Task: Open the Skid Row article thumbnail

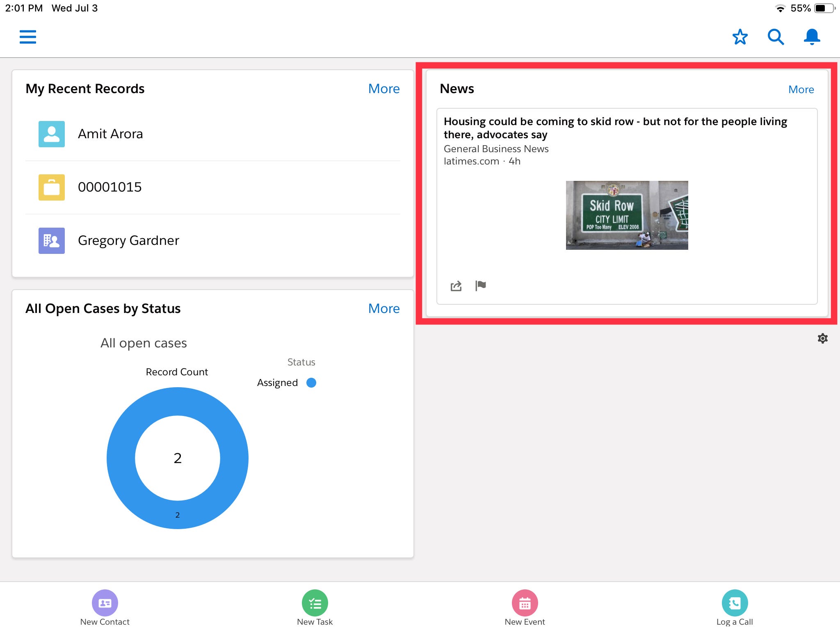Action: (x=627, y=215)
